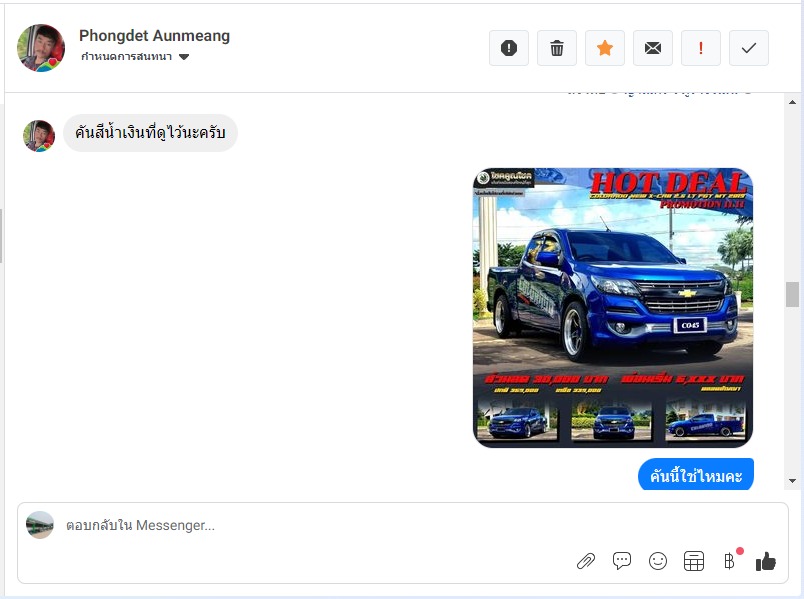This screenshot has width=804, height=599.
Task: Open baht payment request icon
Action: pos(730,561)
